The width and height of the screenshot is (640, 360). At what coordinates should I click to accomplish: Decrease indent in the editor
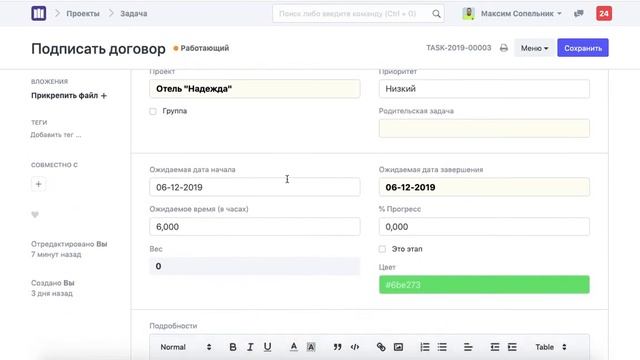coord(495,347)
